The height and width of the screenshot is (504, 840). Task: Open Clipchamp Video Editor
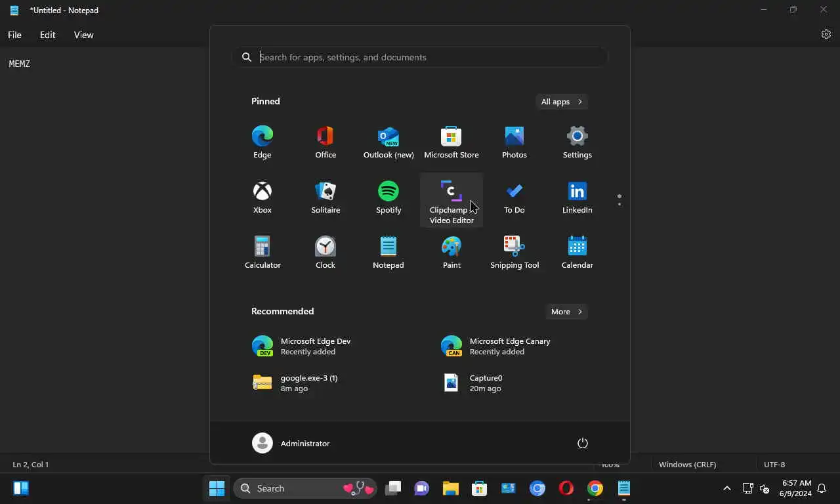451,200
